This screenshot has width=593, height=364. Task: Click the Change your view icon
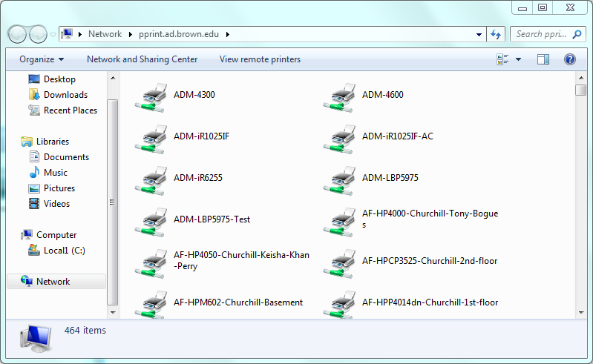[x=502, y=59]
